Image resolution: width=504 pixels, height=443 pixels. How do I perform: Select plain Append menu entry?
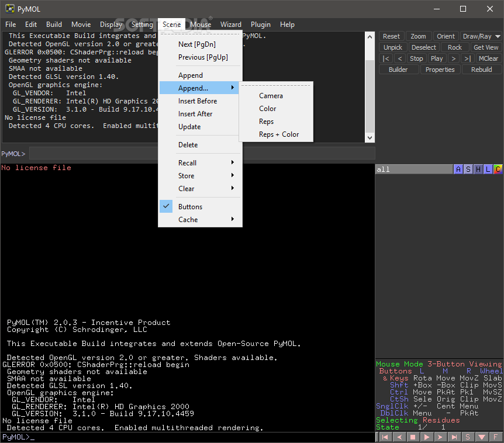tap(200, 75)
